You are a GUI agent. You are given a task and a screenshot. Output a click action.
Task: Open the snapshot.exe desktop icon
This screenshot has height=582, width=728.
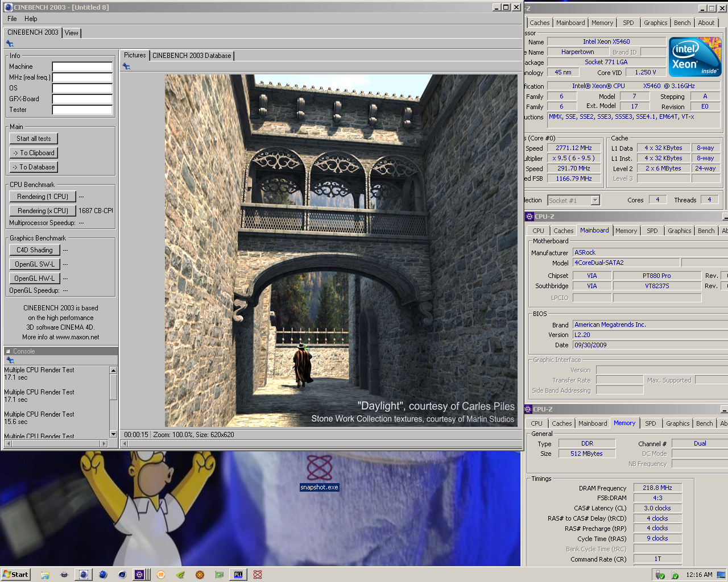click(x=319, y=472)
